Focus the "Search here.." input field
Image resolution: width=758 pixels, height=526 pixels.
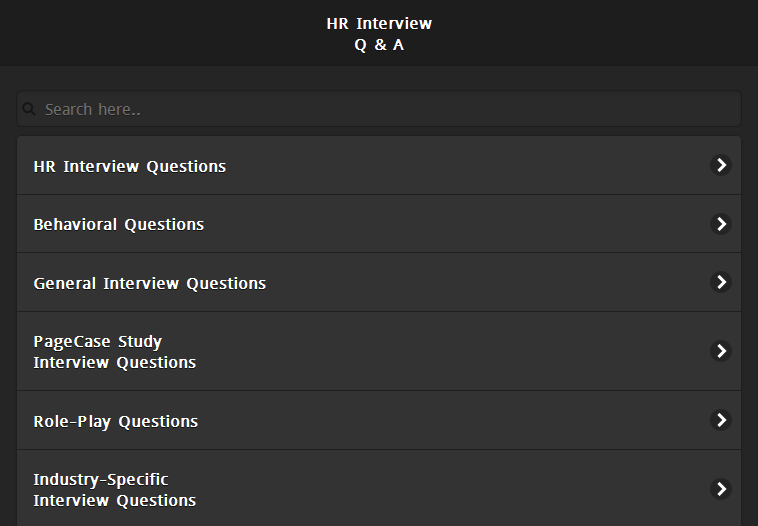click(380, 109)
